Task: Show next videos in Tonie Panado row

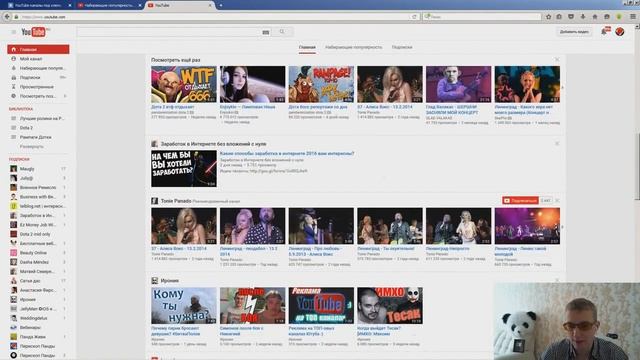Action: (x=562, y=227)
